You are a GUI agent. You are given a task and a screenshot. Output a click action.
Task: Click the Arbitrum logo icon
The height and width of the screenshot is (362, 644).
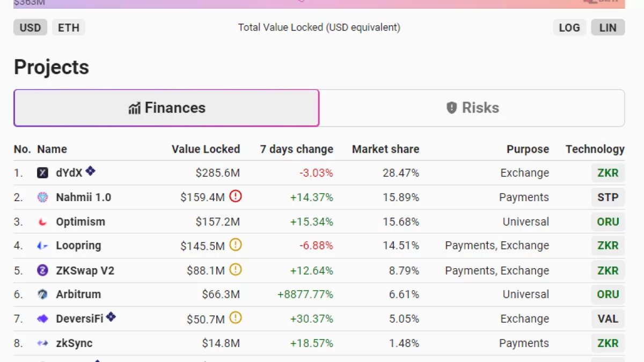click(42, 294)
